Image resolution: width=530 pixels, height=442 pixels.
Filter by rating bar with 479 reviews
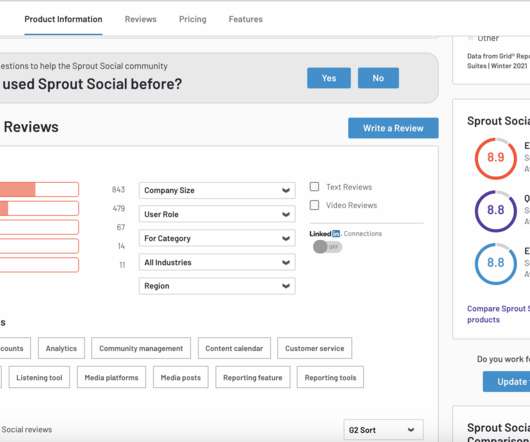click(x=39, y=208)
